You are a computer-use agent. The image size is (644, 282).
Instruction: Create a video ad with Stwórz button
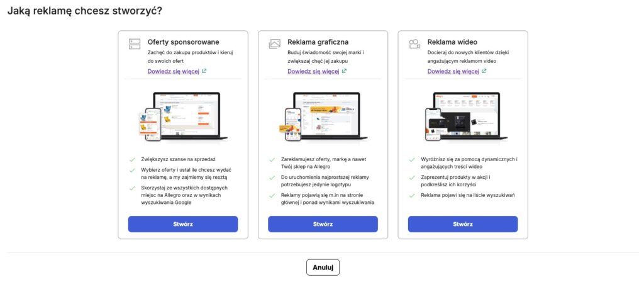(463, 224)
